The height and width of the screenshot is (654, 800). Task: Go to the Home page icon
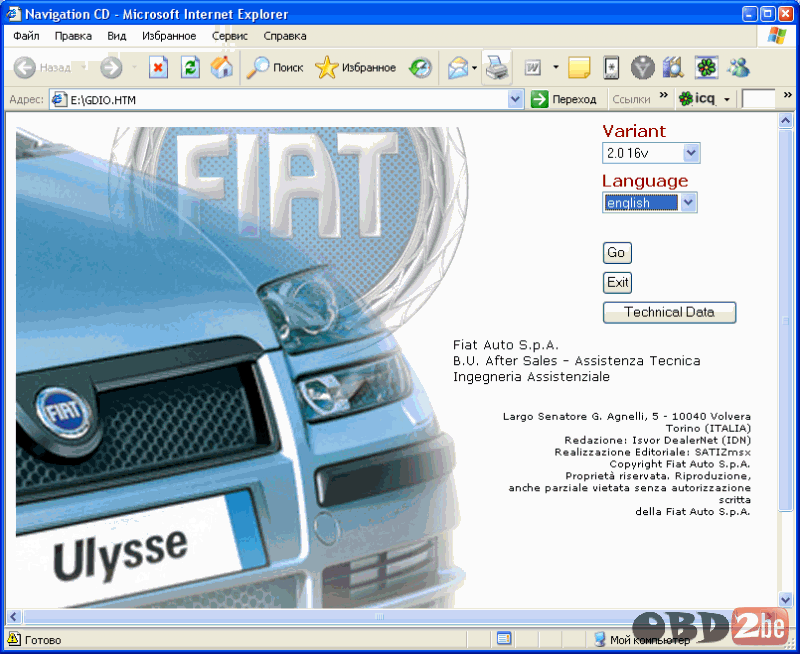click(221, 68)
